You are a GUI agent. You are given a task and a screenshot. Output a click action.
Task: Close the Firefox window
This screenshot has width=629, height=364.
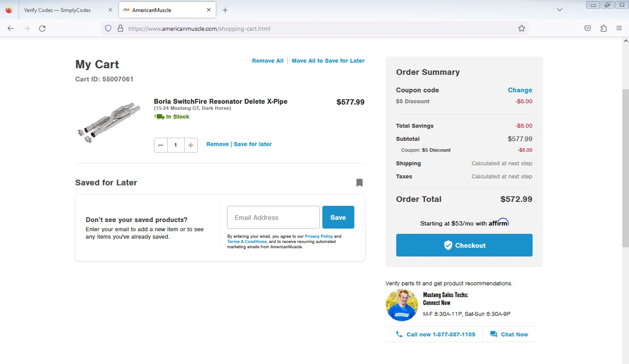(x=622, y=5)
